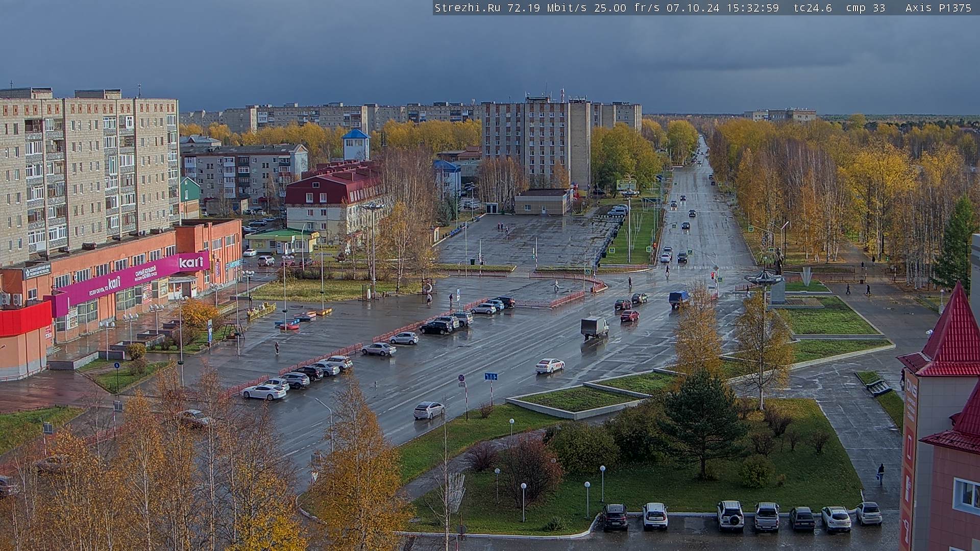Click the '25.00 fr/s' frame rate readout

pyautogui.click(x=627, y=8)
